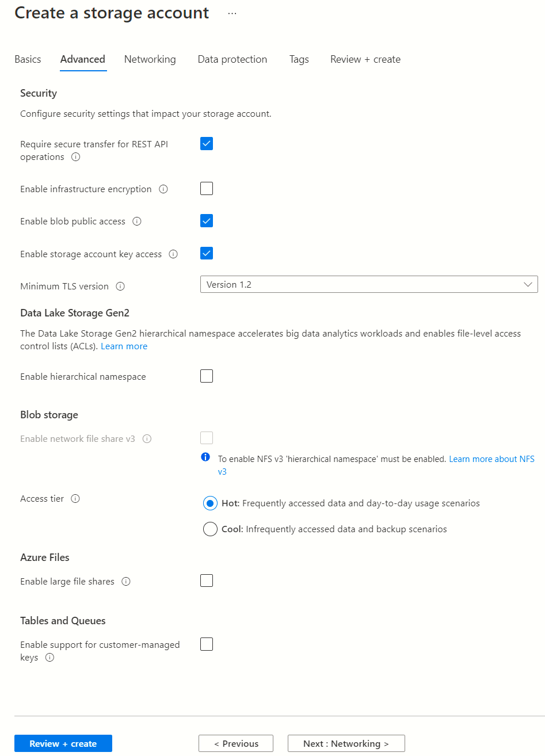Viewport: 545px width, 756px height.
Task: Open the Minimum TLS version dropdown
Action: tap(369, 285)
